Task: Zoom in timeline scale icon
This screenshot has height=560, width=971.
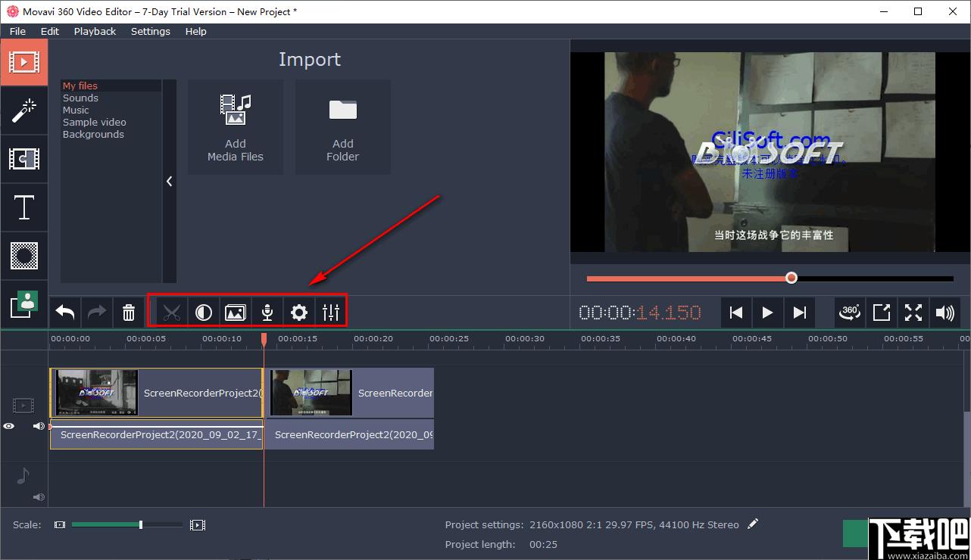Action: [x=198, y=524]
